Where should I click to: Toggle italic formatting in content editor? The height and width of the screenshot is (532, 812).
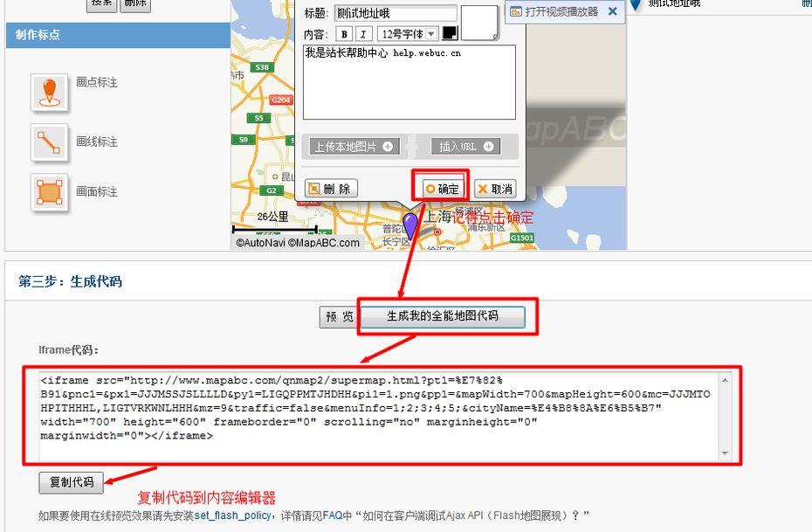363,34
